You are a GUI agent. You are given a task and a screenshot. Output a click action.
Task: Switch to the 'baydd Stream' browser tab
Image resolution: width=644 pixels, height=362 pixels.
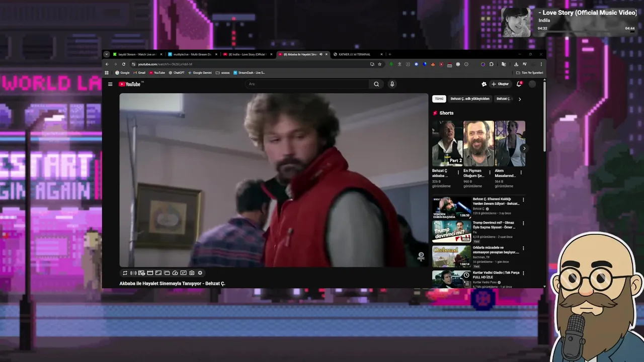[136, 54]
